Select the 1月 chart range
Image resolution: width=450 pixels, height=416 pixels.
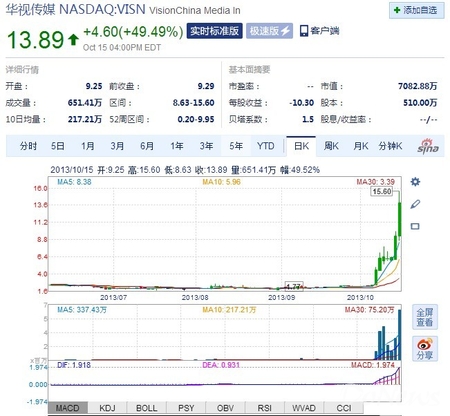[x=88, y=146]
